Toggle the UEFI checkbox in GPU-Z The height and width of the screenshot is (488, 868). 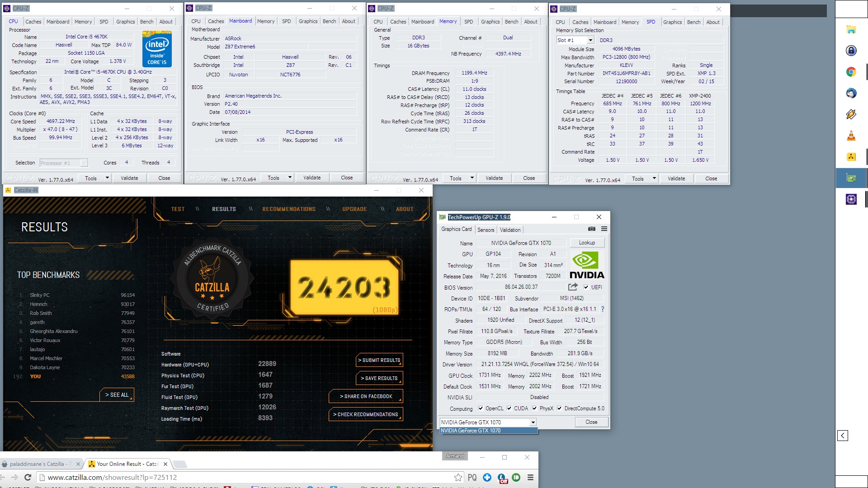586,287
